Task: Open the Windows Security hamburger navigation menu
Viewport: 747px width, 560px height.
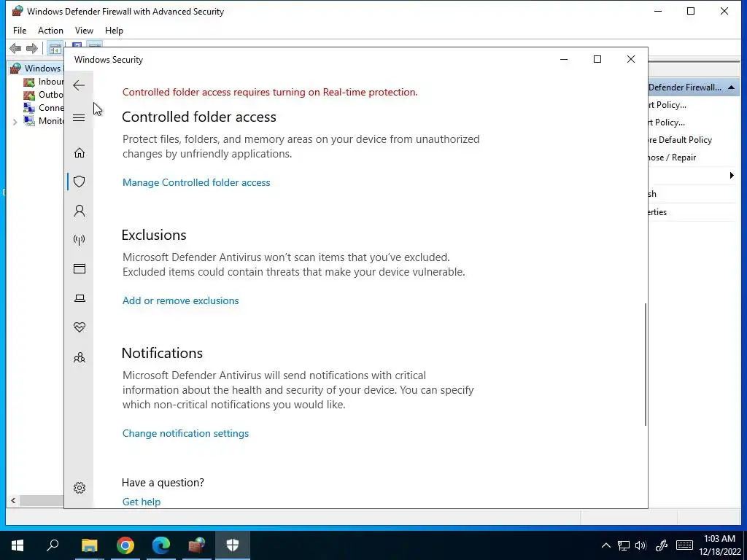Action: (x=79, y=117)
